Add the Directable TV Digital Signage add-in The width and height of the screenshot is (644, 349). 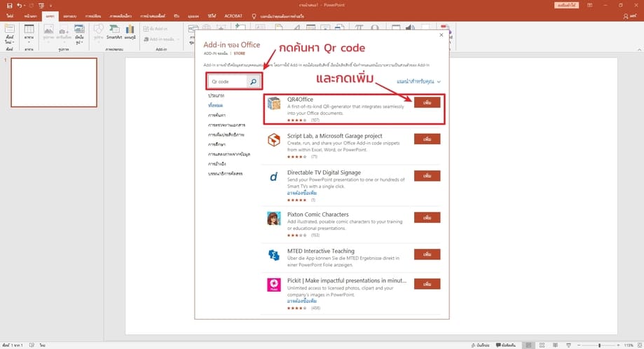click(x=427, y=176)
